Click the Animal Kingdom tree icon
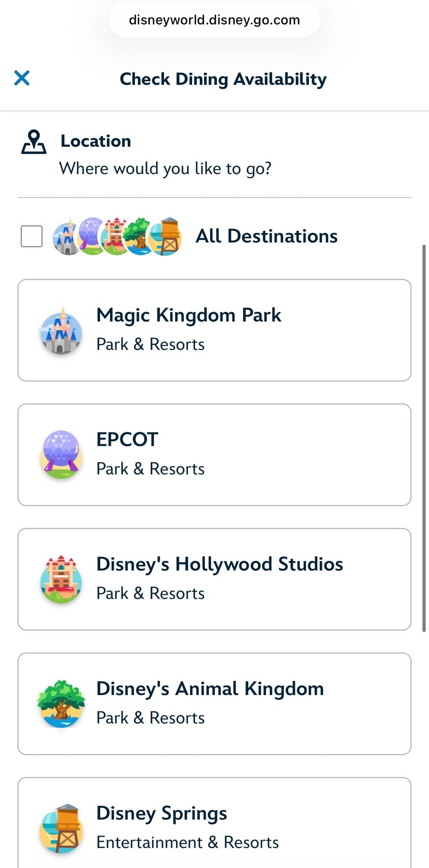Screen dimensions: 429x868 pyautogui.click(x=61, y=704)
